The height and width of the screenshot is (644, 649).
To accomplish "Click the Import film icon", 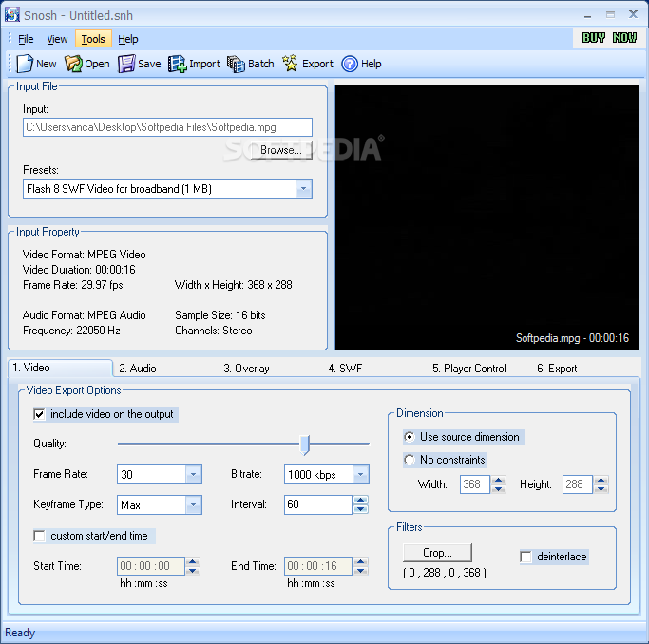I will (x=177, y=64).
